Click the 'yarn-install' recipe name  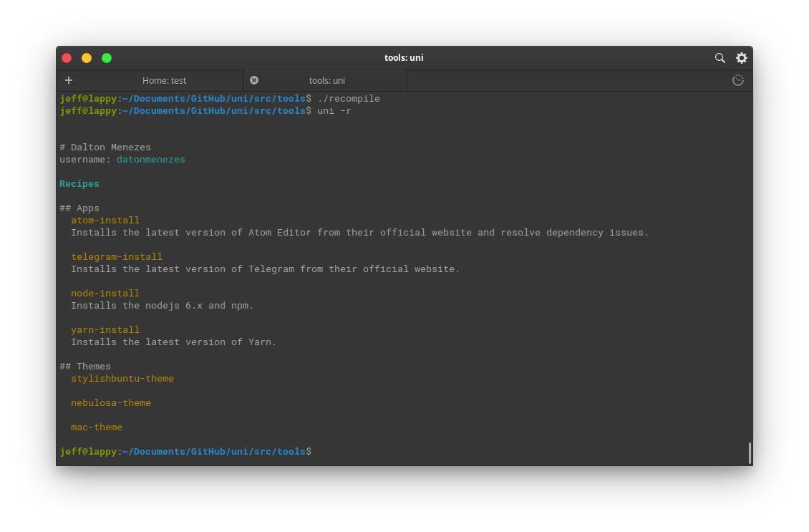pos(105,330)
